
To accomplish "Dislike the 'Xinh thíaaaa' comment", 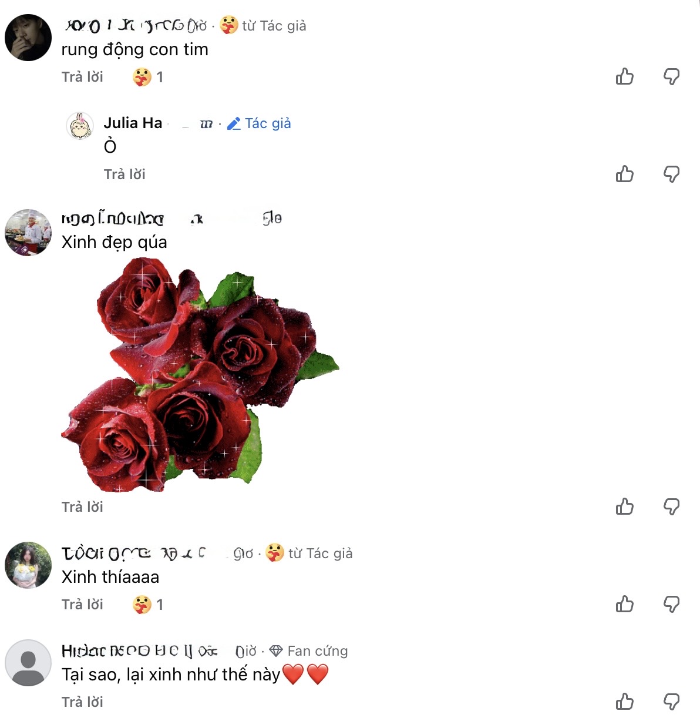I will pyautogui.click(x=671, y=604).
